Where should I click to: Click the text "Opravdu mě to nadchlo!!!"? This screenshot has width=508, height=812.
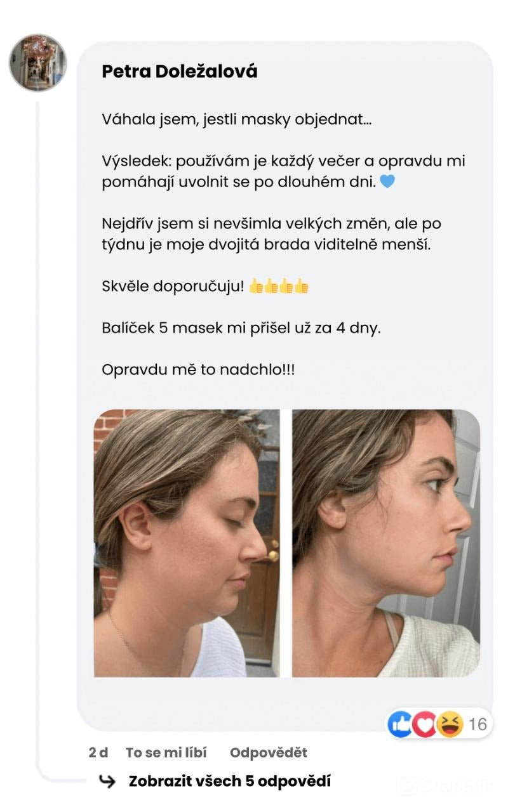(198, 369)
